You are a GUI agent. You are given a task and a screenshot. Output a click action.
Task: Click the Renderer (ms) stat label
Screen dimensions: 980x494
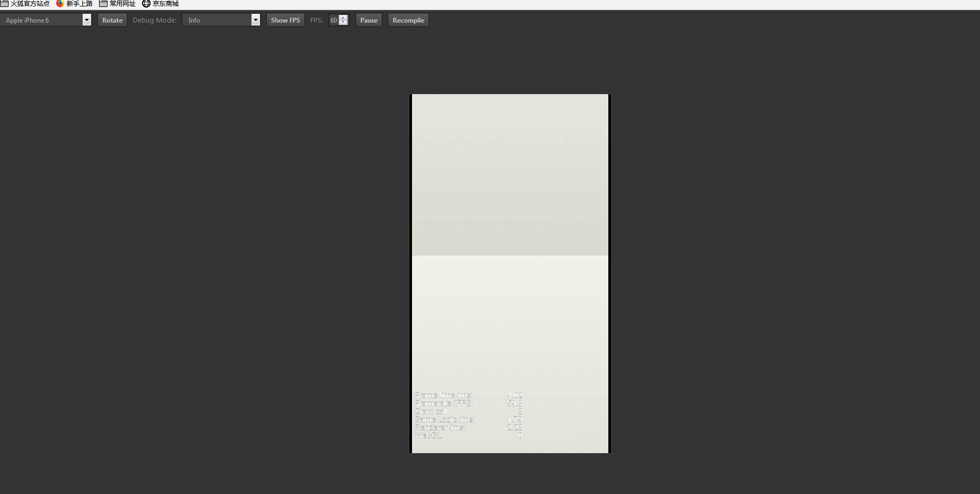tap(440, 427)
